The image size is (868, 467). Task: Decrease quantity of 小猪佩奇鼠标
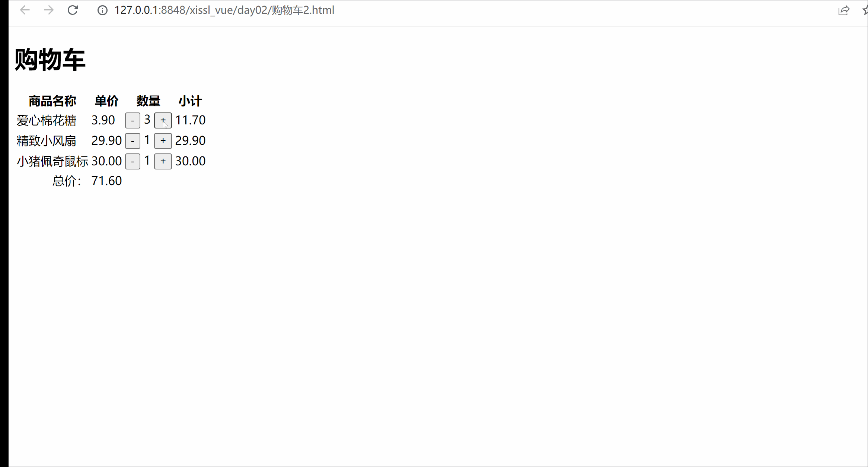[x=133, y=161]
